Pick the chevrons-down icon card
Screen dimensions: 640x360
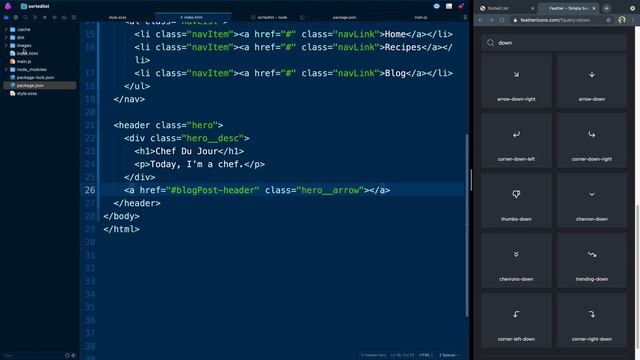click(x=516, y=261)
